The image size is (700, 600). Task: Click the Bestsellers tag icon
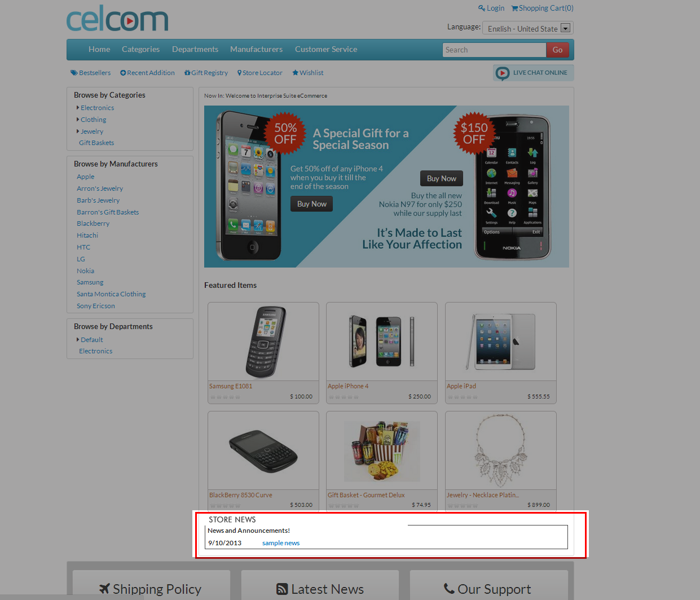(x=74, y=73)
